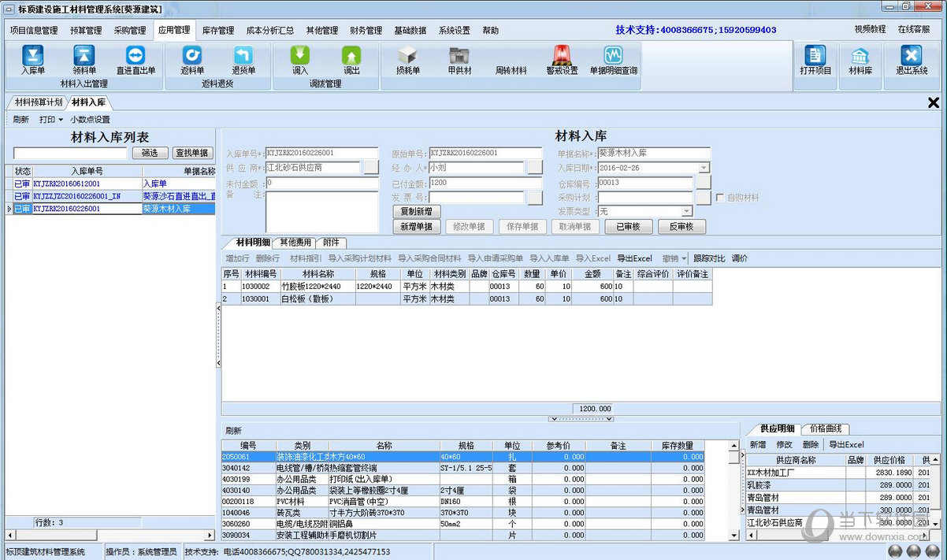Open the 预算管理 menu
The image size is (947, 560).
coord(86,30)
